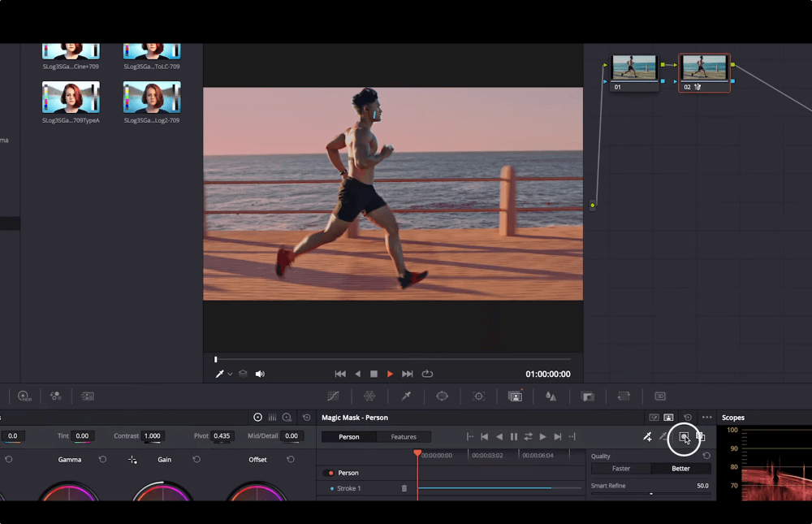Set quality to Faster
Viewport: 812px width, 524px height.
pyautogui.click(x=621, y=469)
